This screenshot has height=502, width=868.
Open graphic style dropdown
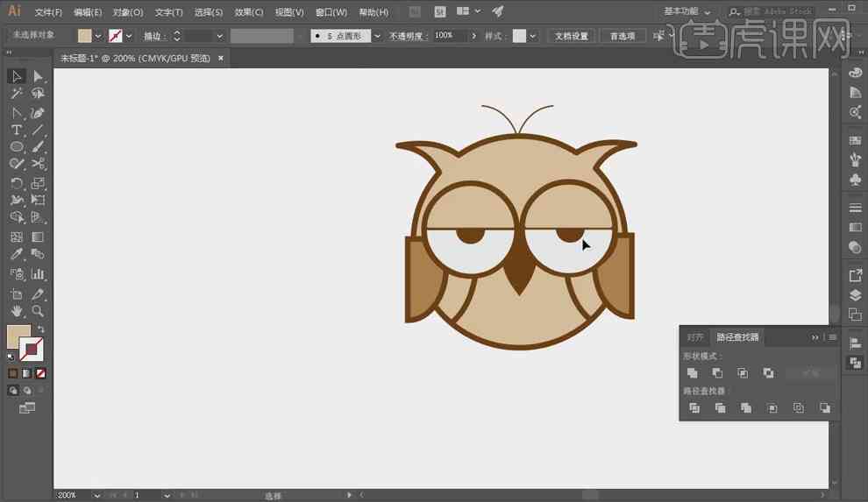pos(532,36)
